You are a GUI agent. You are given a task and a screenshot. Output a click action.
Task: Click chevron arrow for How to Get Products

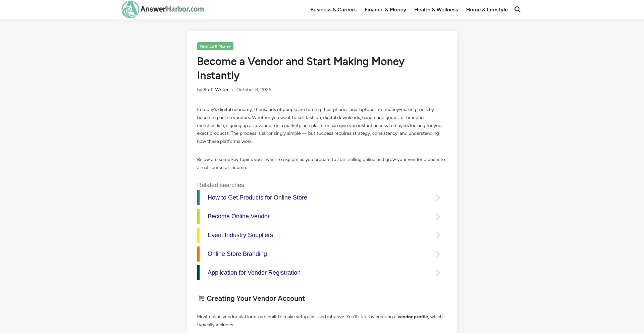(x=438, y=198)
